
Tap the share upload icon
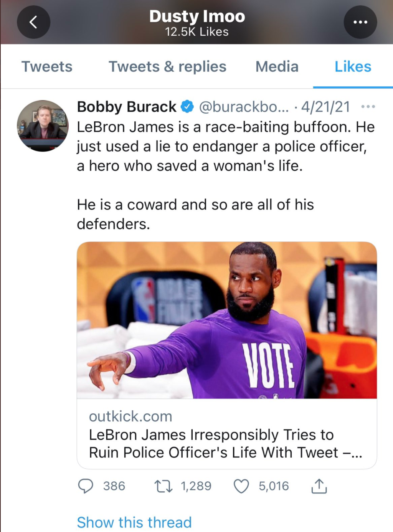coord(319,486)
